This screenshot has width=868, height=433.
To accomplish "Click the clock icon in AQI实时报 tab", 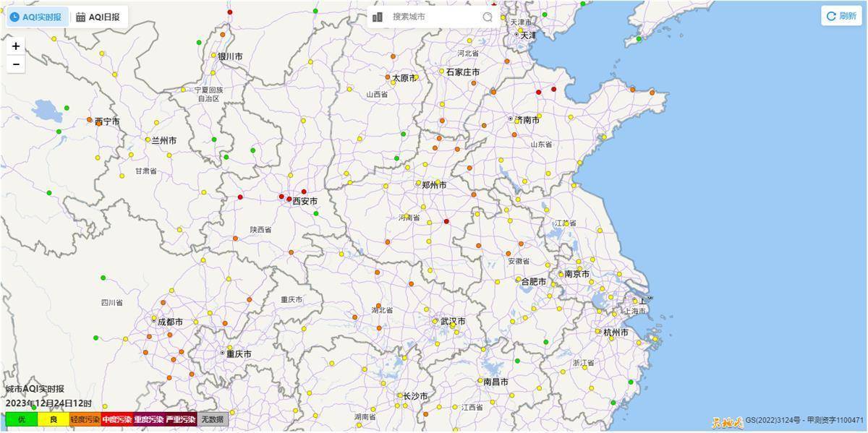I will (14, 17).
